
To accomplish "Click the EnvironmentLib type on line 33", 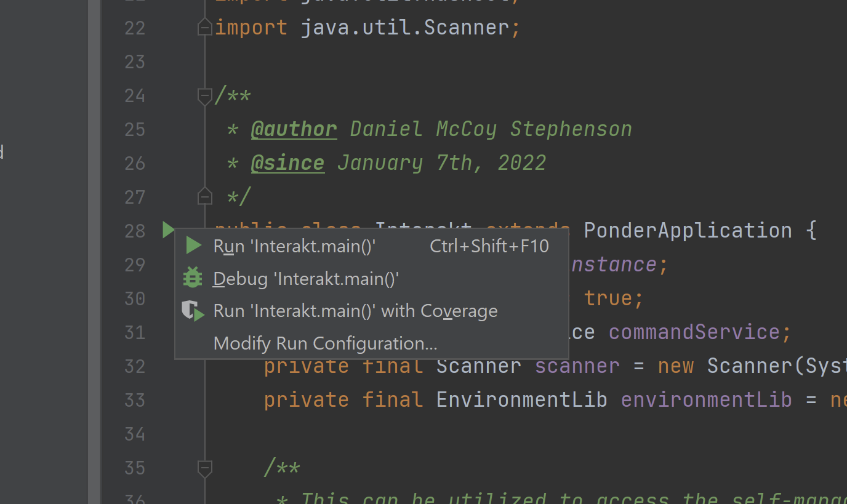I will click(x=521, y=400).
